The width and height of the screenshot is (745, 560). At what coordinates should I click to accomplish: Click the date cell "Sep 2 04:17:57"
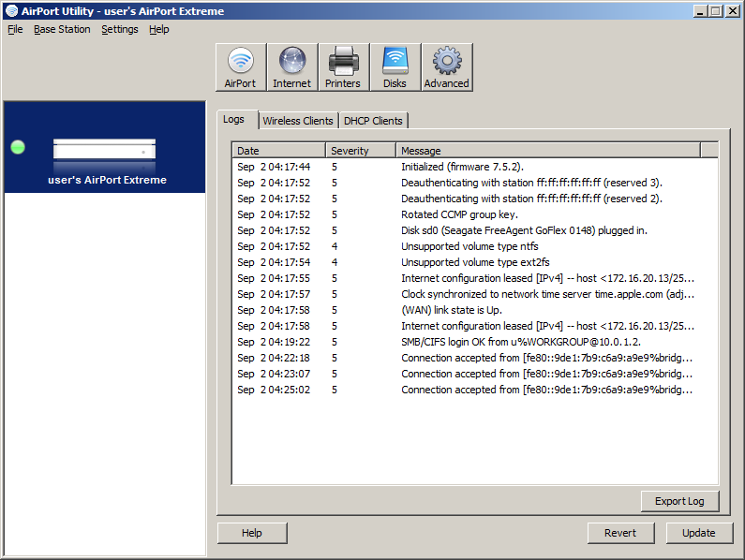274,294
